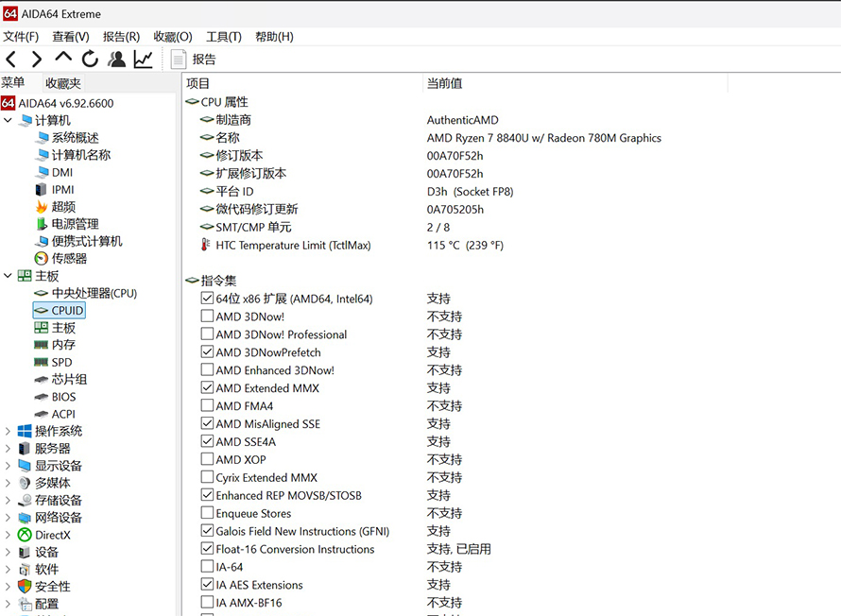Open the IPMI tree item icon
Image resolution: width=841 pixels, height=616 pixels.
[x=42, y=189]
